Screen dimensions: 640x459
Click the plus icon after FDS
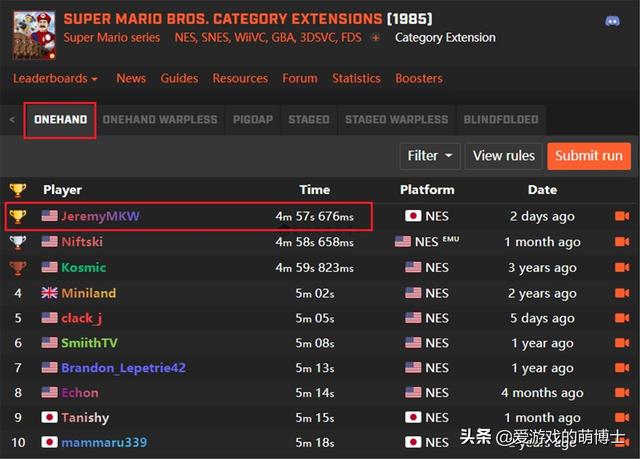pos(375,38)
